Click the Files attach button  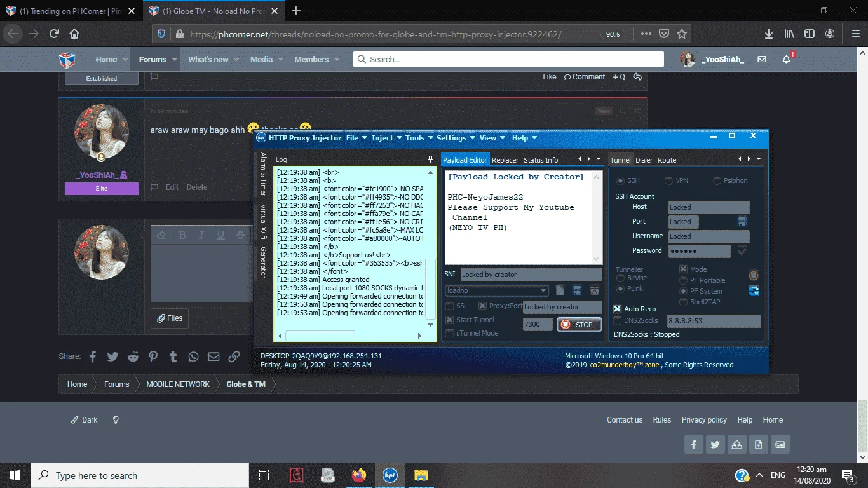[170, 318]
